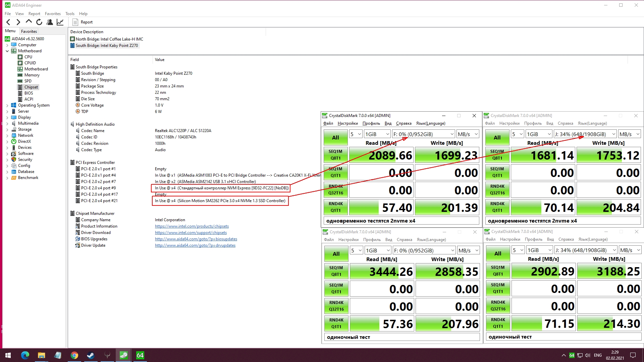The height and width of the screenshot is (362, 644).
Task: Open Google Chrome from the taskbar
Action: [x=74, y=355]
